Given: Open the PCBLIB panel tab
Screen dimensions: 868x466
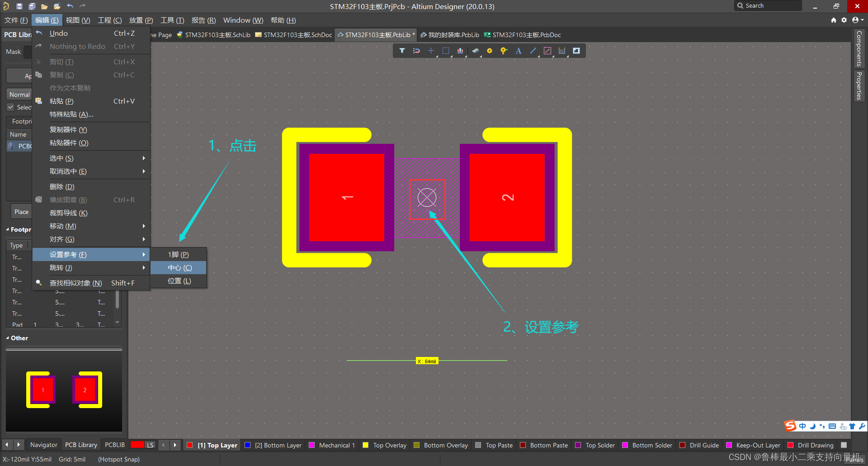Looking at the screenshot, I should tap(114, 445).
